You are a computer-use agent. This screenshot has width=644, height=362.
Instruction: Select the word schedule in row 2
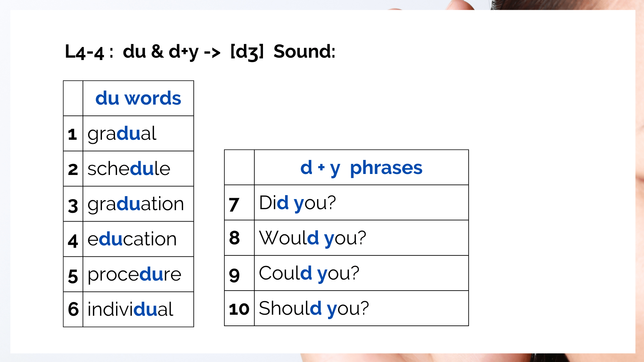click(x=129, y=168)
